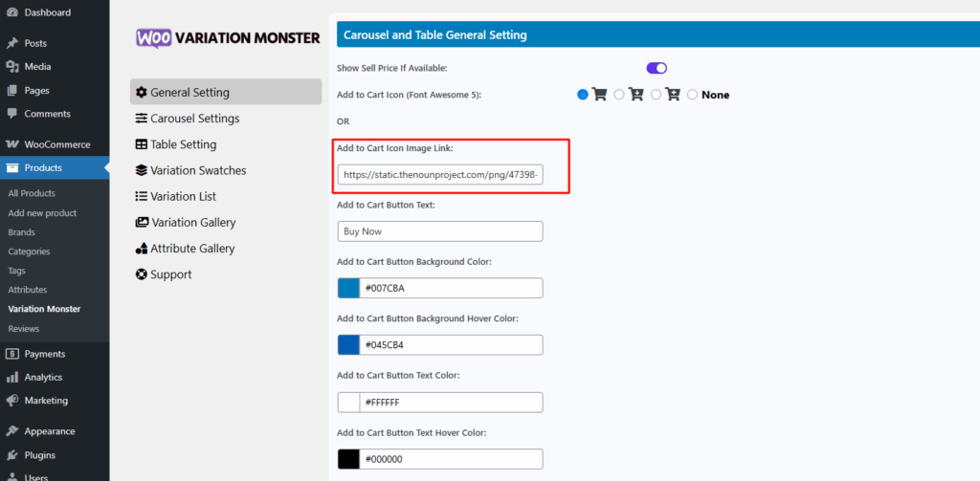980x481 pixels.
Task: Click the General Setting gear icon
Action: (142, 93)
